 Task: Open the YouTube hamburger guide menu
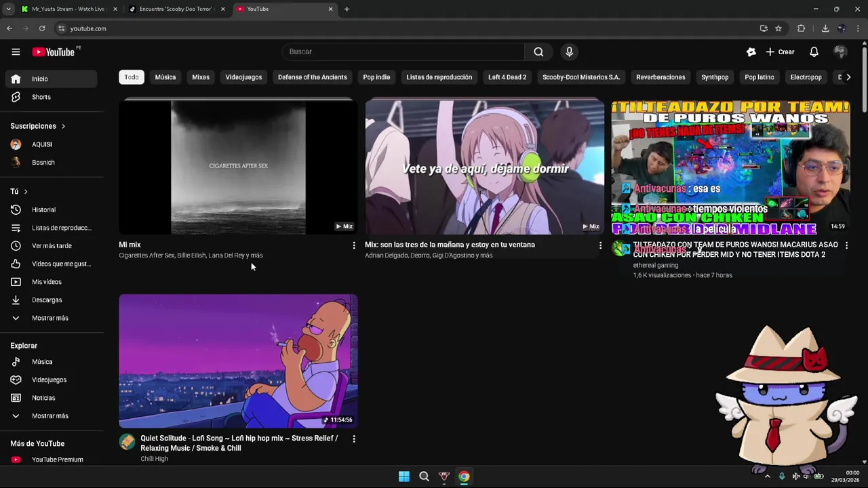point(16,52)
